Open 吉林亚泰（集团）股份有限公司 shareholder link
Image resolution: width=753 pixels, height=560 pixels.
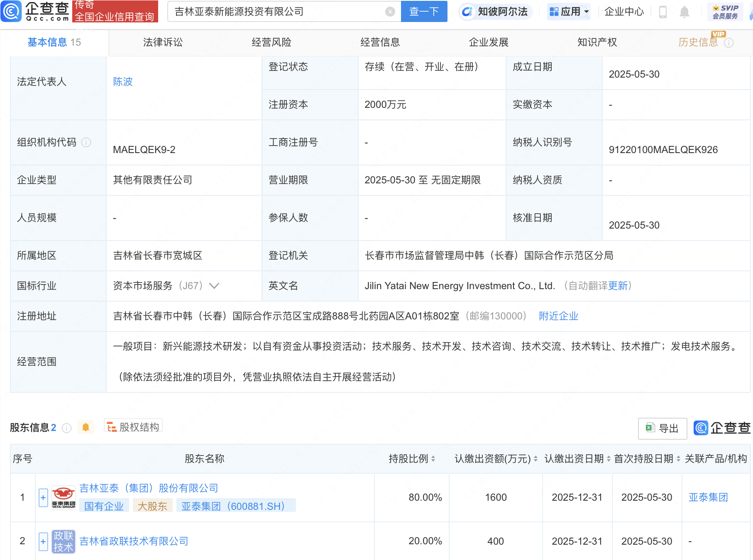(x=149, y=488)
